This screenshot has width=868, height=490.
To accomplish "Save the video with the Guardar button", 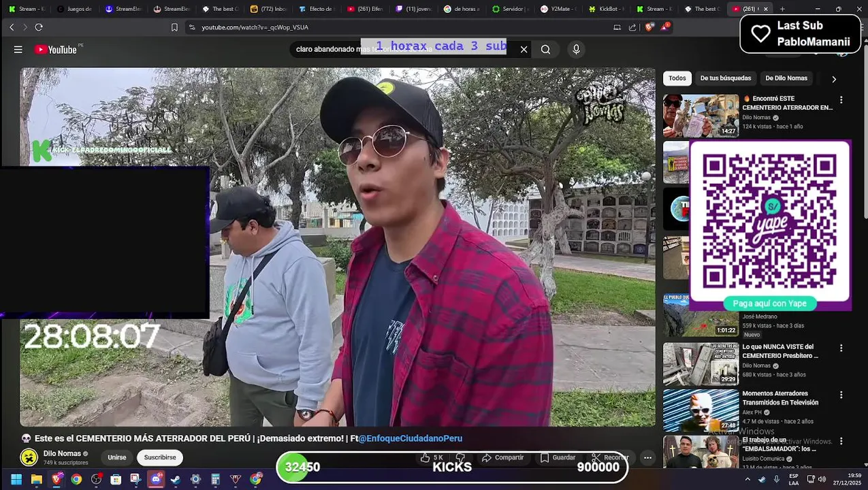I will click(x=558, y=457).
